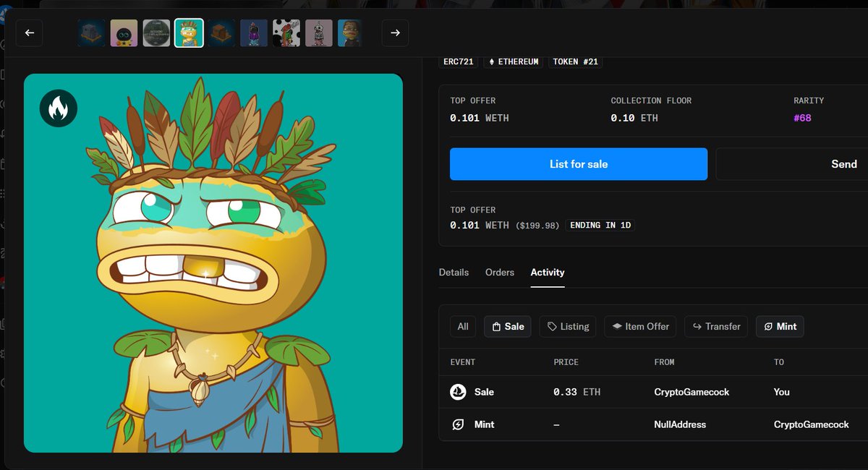Image resolution: width=868 pixels, height=470 pixels.
Task: Open the purple hoodie character thumbnail
Action: coord(254,33)
